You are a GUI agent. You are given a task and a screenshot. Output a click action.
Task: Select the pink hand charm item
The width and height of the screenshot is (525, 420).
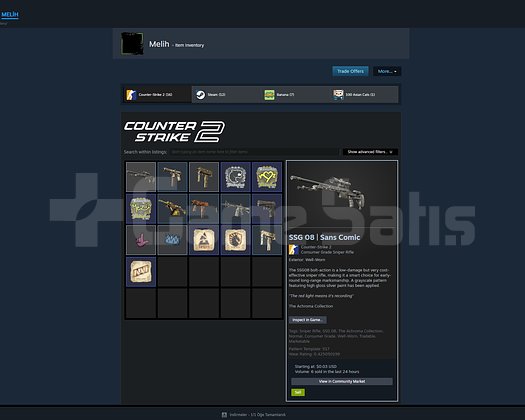141,240
